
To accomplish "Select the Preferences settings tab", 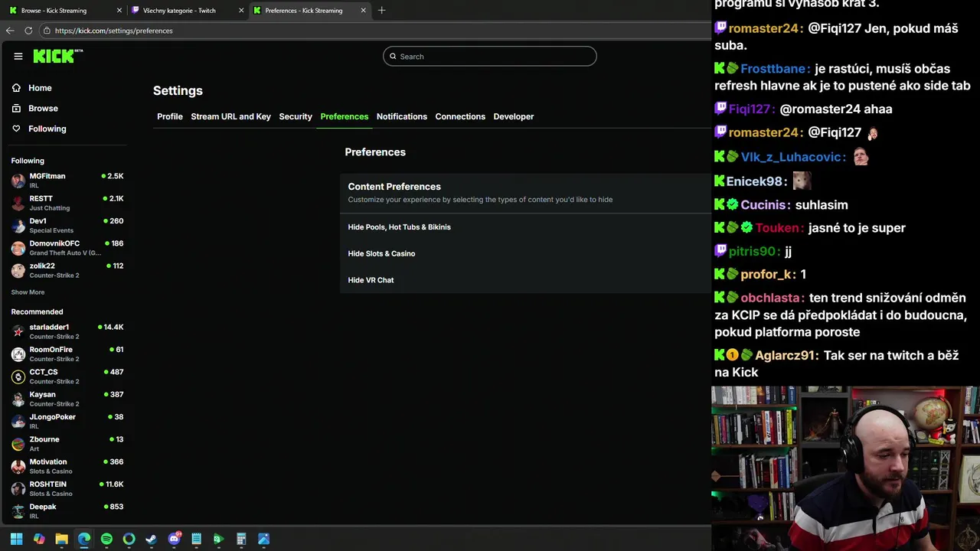I will coord(345,116).
